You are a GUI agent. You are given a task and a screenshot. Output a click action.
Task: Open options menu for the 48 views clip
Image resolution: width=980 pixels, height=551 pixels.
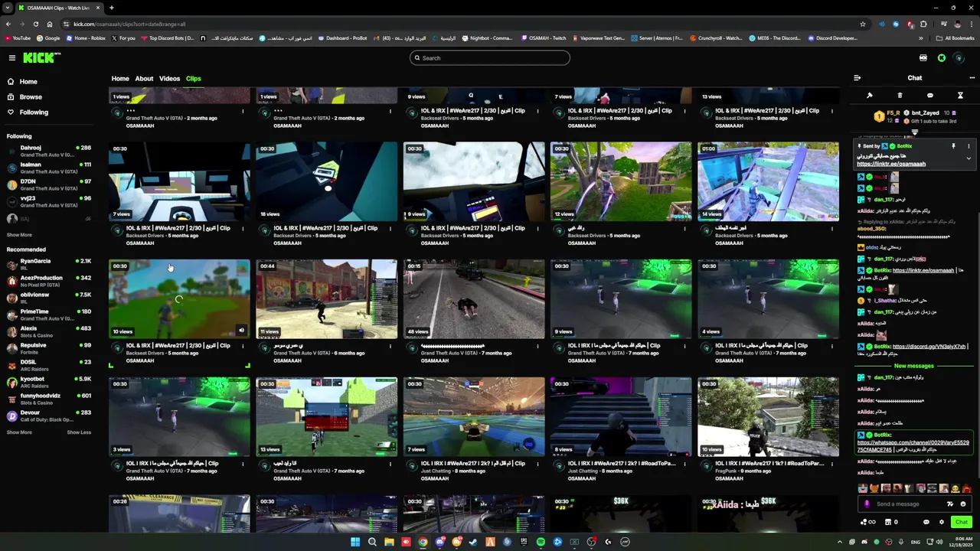537,346
